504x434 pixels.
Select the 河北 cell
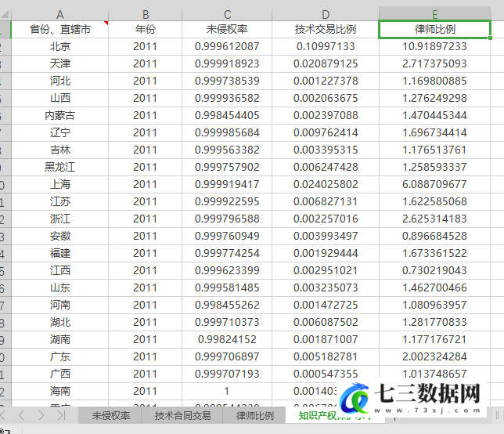tap(59, 81)
